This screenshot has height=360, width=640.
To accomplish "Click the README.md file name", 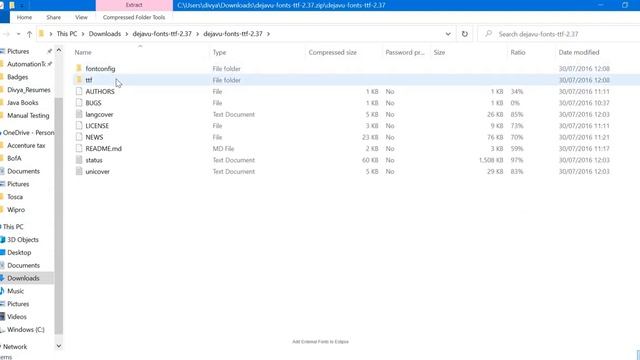I will [x=104, y=149].
